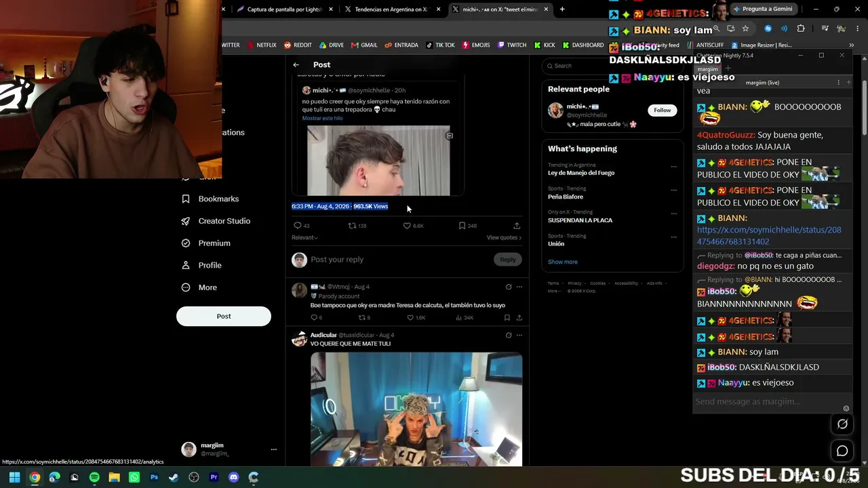The image size is (868, 488).
Task: Open Photoshop from the taskbar
Action: click(x=154, y=477)
